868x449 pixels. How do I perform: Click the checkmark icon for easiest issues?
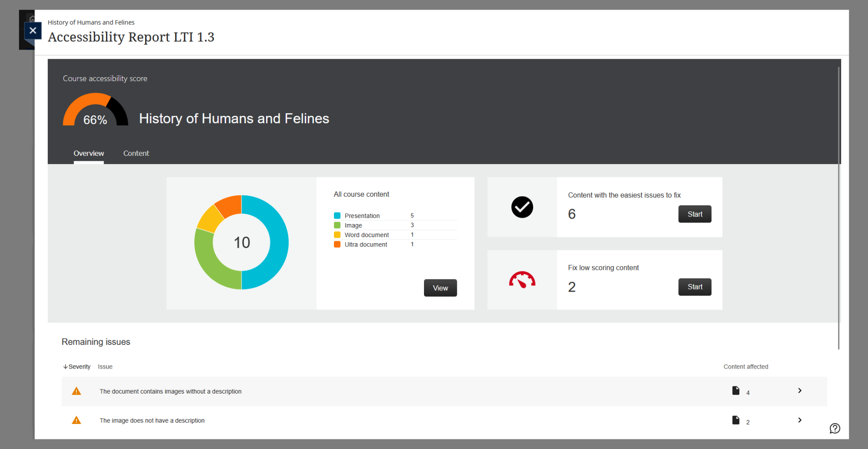coord(522,207)
